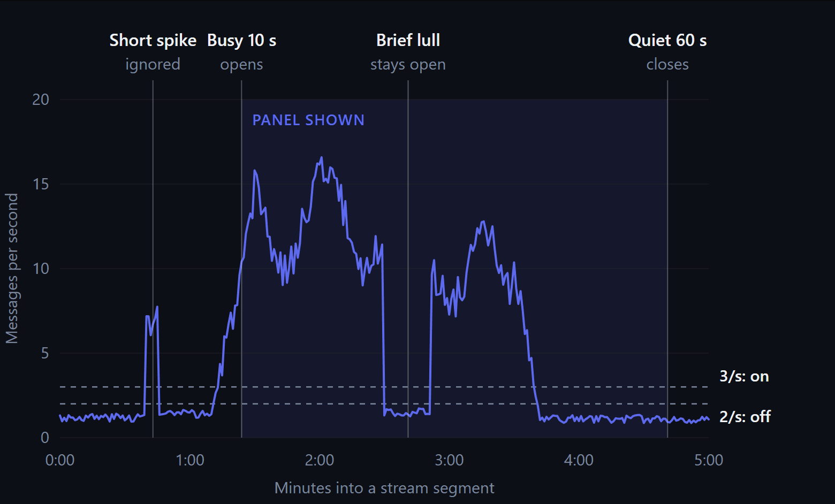Click the 'Short spike' annotation heading
This screenshot has height=504, width=835.
(153, 41)
